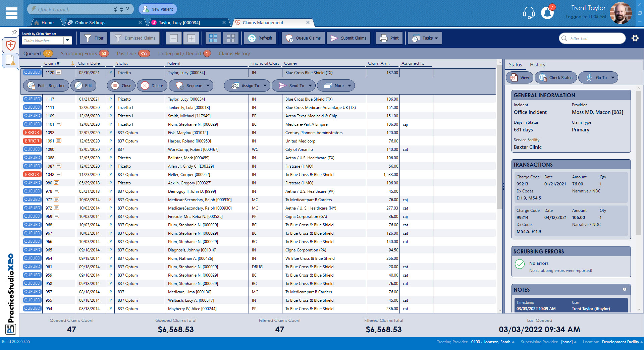Click the collapse rows minus icon
This screenshot has width=644, height=350.
[173, 38]
